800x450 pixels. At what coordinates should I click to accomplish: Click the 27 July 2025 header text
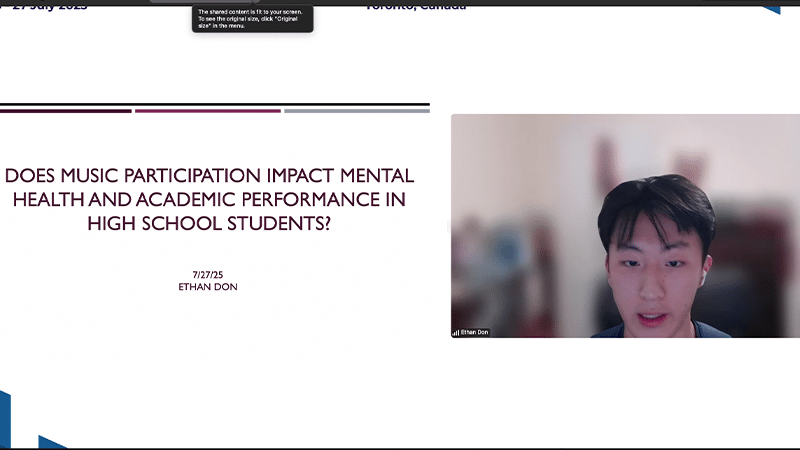48,6
